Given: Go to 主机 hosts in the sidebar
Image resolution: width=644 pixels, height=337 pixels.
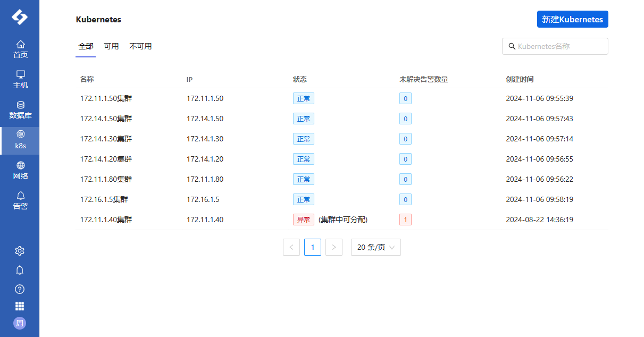Looking at the screenshot, I should [x=20, y=80].
